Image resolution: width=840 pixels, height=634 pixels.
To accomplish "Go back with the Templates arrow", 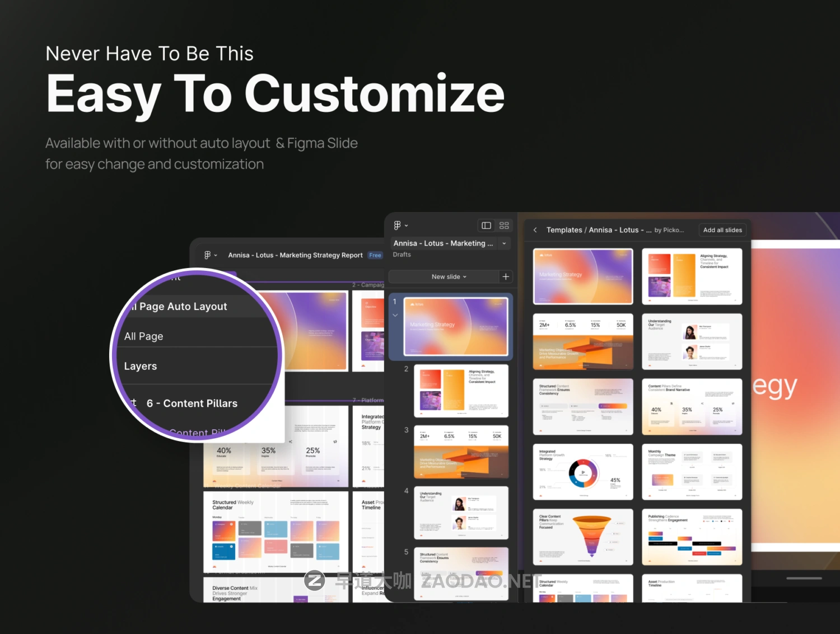I will [x=535, y=230].
